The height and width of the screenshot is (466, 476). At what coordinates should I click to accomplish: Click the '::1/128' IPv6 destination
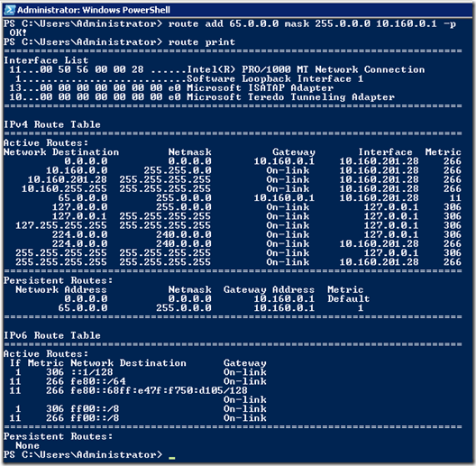(x=92, y=372)
